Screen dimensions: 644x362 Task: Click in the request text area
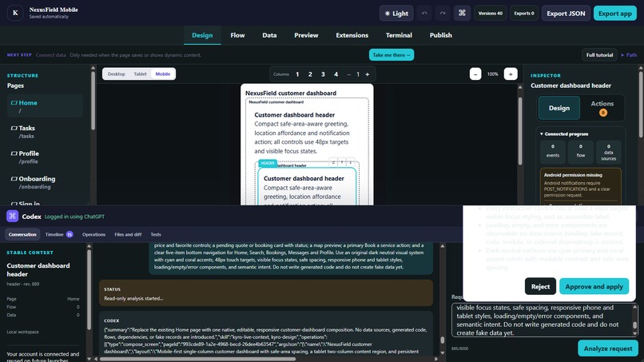[x=543, y=320]
